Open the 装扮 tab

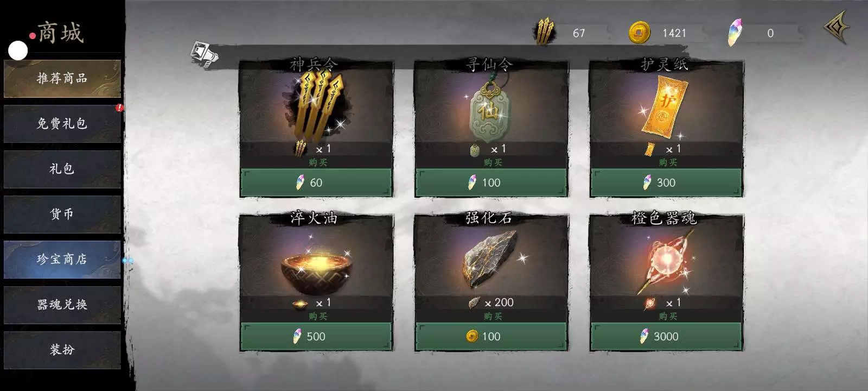point(62,350)
